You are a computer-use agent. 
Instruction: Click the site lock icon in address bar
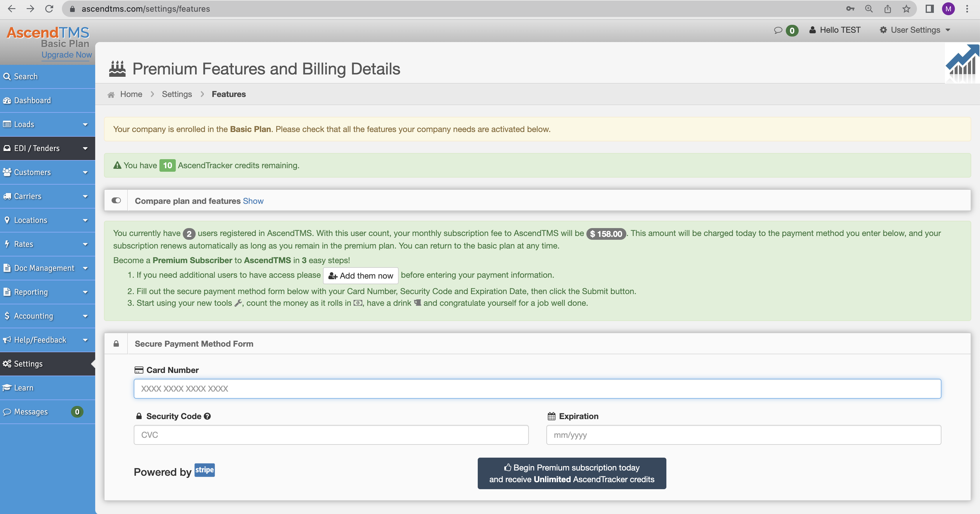(x=72, y=9)
